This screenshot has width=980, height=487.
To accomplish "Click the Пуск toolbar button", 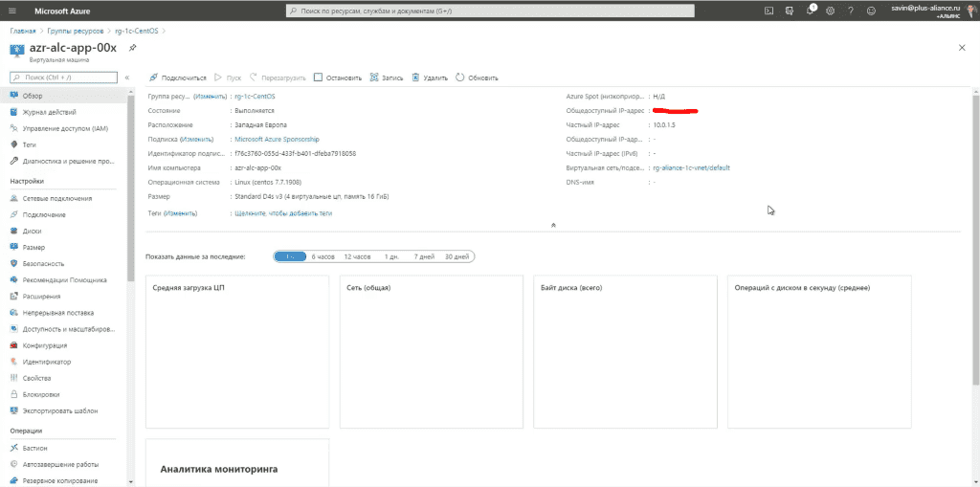I will tap(228, 78).
